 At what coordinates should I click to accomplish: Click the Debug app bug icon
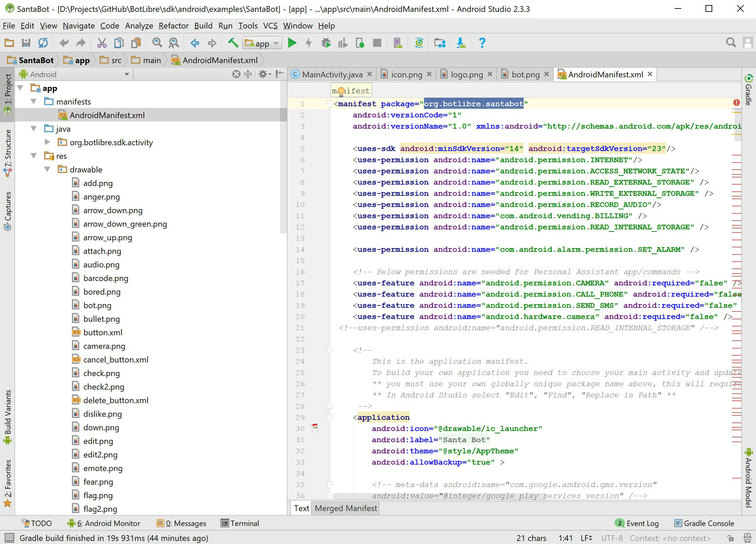(x=326, y=43)
